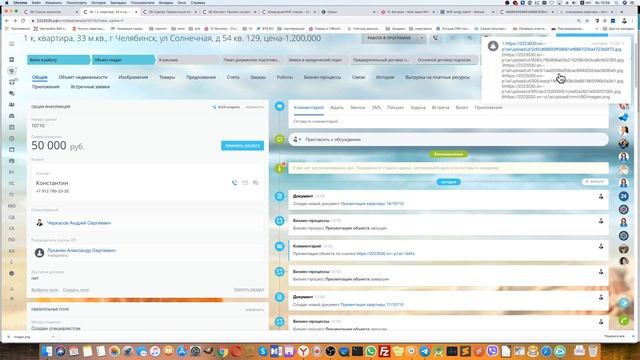Click the Пакет документов подготовлен pipeline stage
Viewport: 640px width, 360px height.
pos(252,60)
